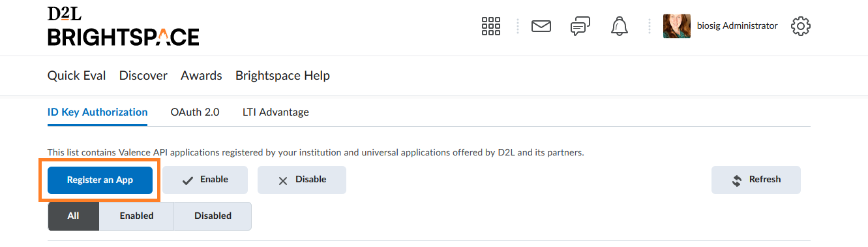This screenshot has height=247, width=868.
Task: Select the Disabled filter toggle
Action: point(213,216)
